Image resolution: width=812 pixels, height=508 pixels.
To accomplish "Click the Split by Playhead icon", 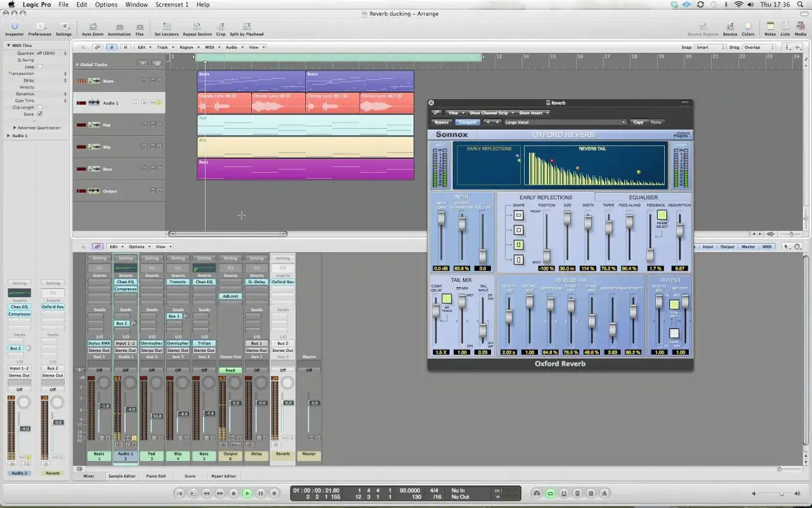I will [x=247, y=29].
